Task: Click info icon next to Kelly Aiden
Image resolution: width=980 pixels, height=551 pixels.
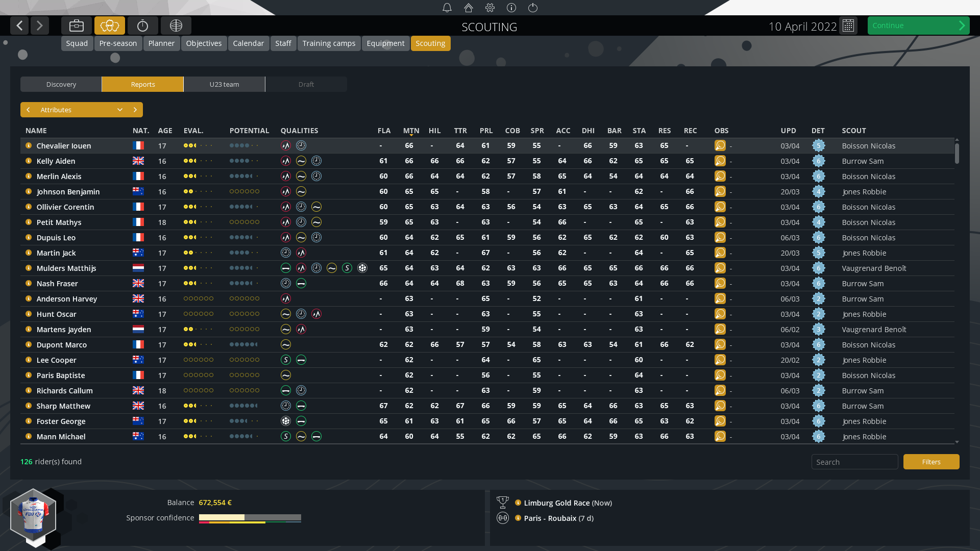Action: pos(29,161)
